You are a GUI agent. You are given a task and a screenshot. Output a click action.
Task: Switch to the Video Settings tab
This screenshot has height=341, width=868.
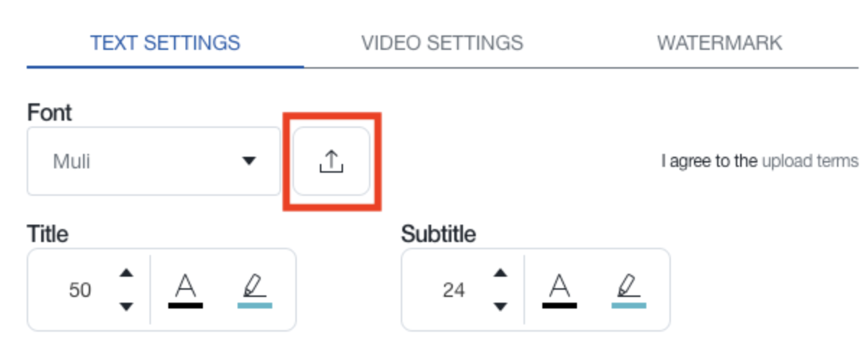(x=442, y=43)
